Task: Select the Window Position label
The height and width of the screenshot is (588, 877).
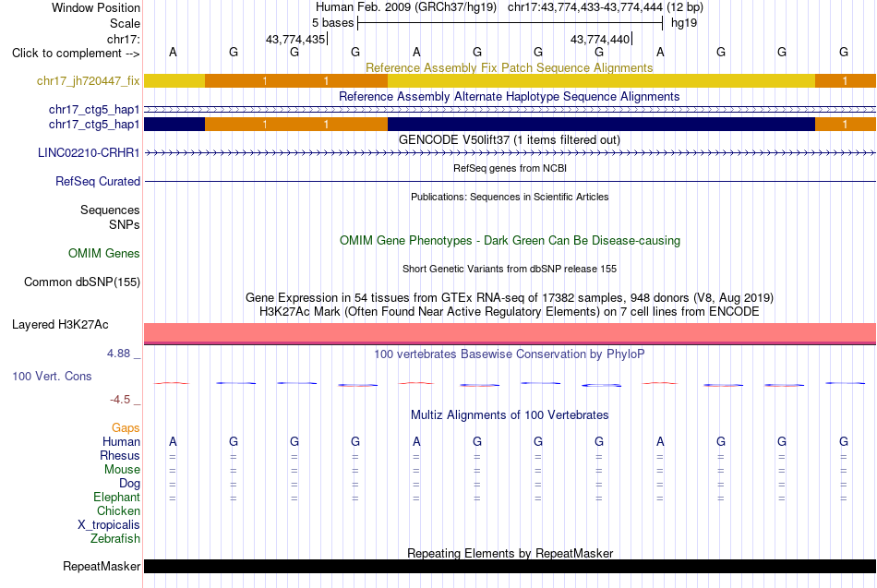Action: tap(96, 7)
